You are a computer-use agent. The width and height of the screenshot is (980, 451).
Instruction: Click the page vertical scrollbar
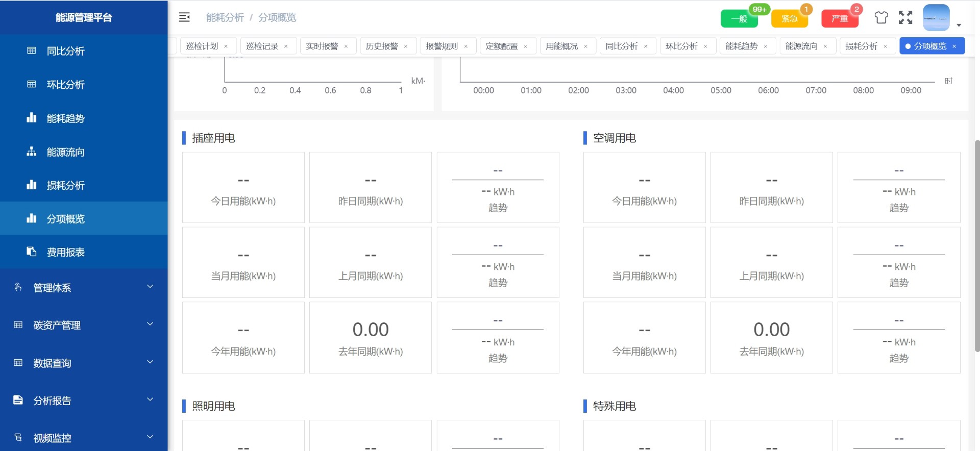coord(977,245)
